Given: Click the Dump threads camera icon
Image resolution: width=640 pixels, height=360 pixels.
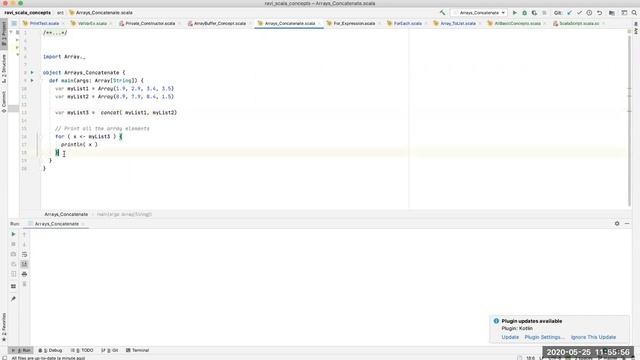Looking at the screenshot, I should [x=13, y=254].
